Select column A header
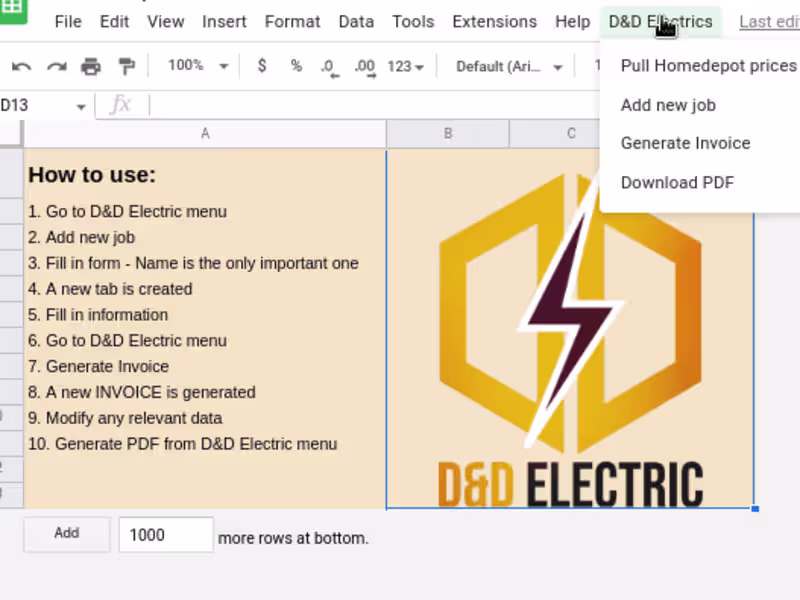The height and width of the screenshot is (600, 800). [205, 134]
